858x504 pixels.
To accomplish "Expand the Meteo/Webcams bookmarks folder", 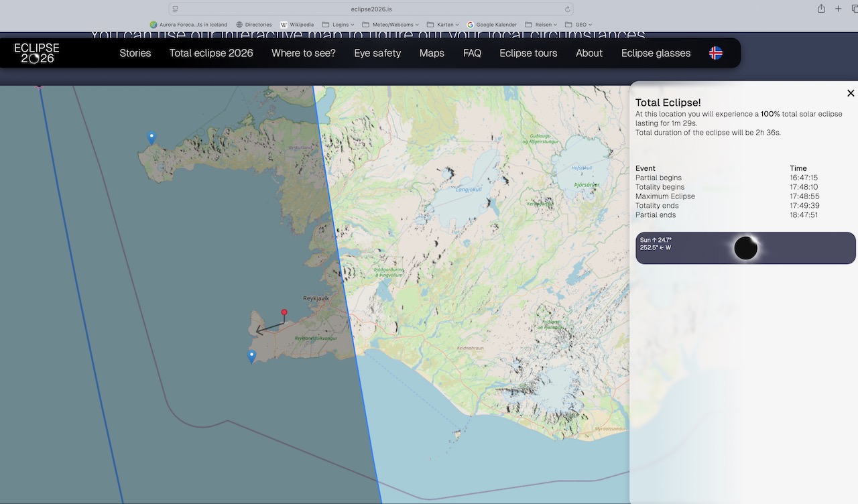I will pyautogui.click(x=391, y=25).
